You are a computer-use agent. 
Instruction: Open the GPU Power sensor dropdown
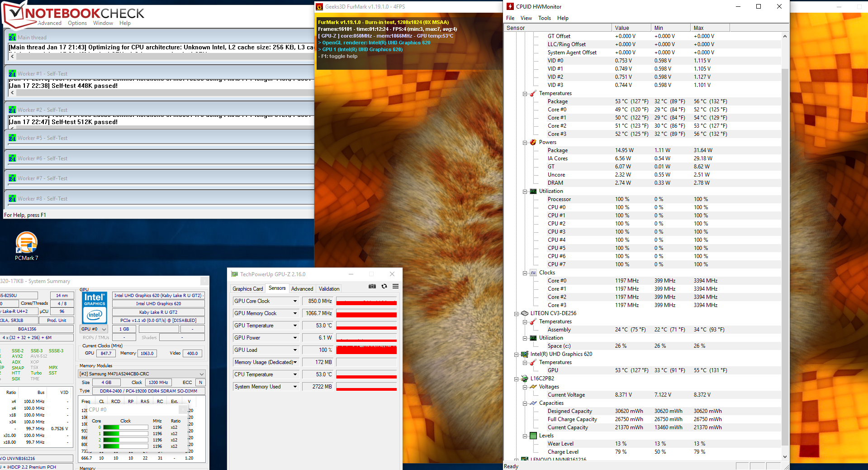coord(295,338)
